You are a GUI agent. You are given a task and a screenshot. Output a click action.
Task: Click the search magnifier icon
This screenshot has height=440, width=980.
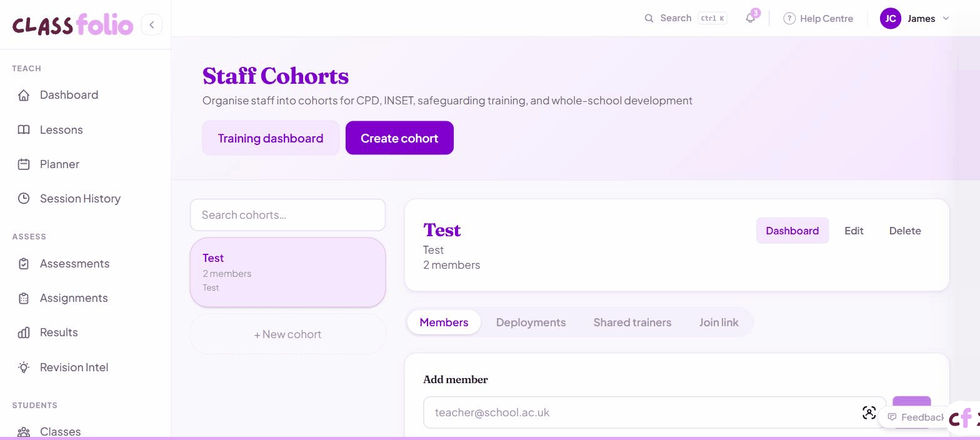[x=649, y=18]
